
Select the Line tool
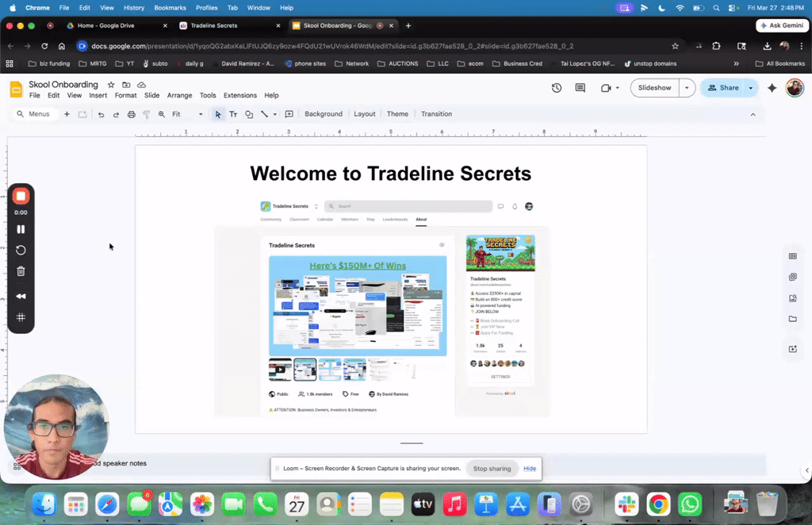pyautogui.click(x=265, y=114)
